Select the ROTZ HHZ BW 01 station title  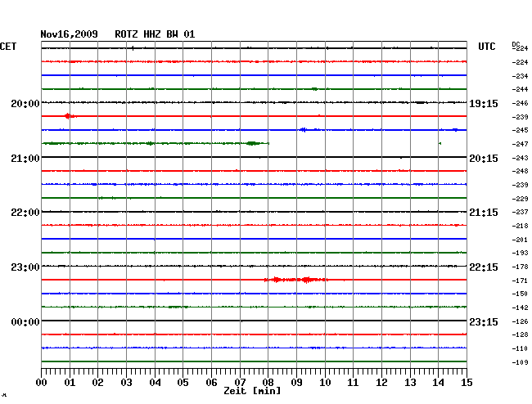coord(155,34)
